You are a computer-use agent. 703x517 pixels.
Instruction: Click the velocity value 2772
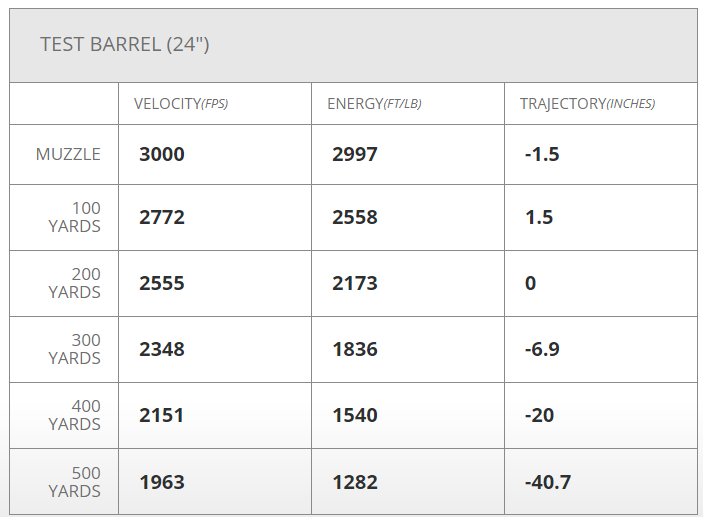point(162,217)
